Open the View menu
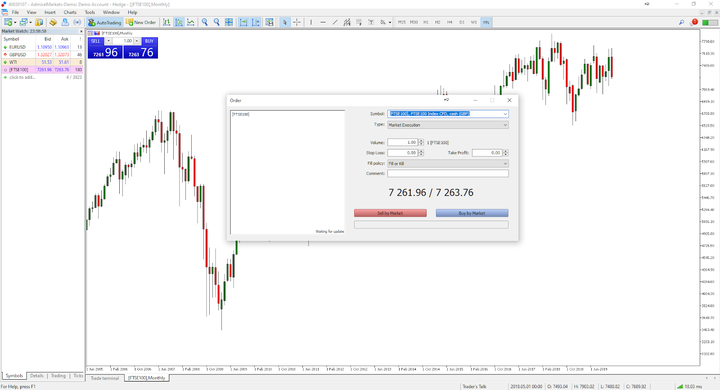 tap(32, 12)
